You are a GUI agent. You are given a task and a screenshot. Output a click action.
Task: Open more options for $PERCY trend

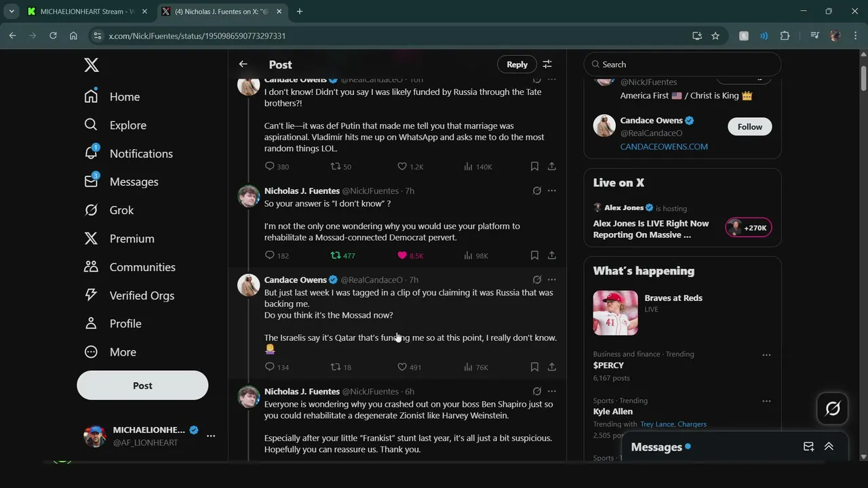tap(766, 355)
